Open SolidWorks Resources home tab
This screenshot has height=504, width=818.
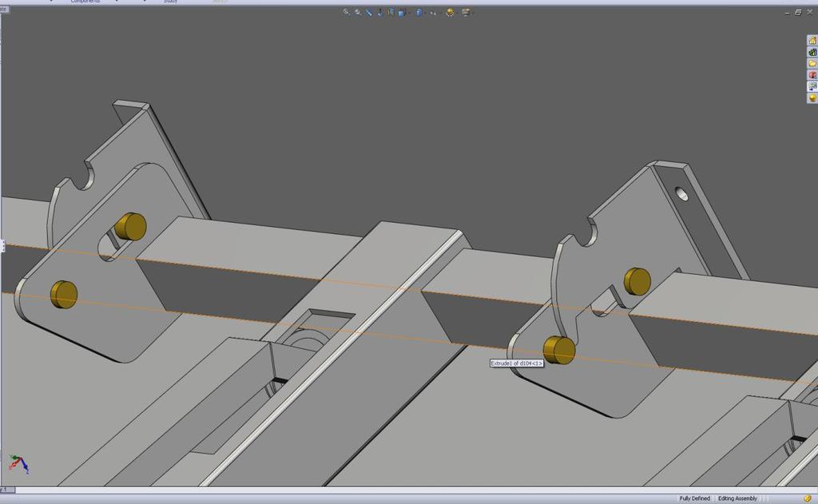tap(812, 40)
